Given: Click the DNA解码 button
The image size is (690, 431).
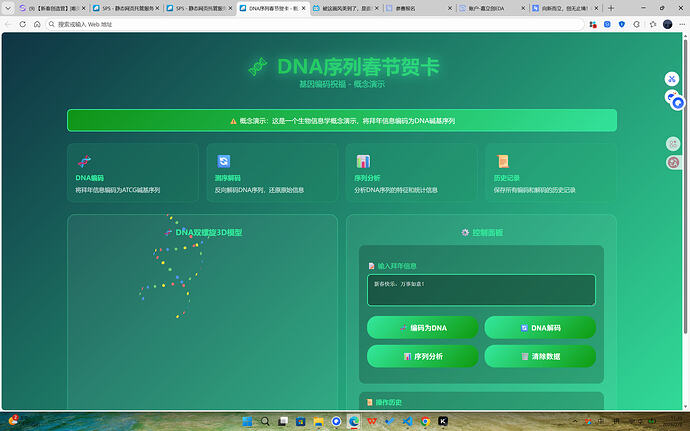Looking at the screenshot, I should tap(540, 328).
